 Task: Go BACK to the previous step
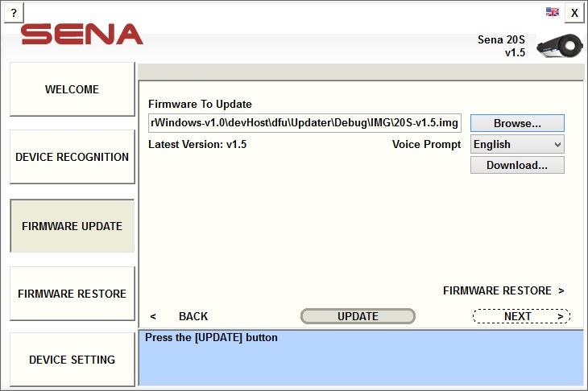[x=179, y=316]
